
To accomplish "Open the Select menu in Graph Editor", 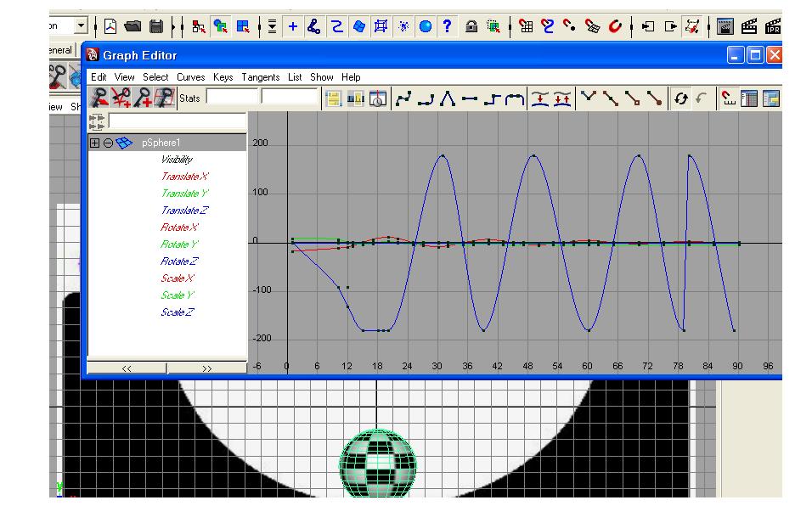I will pos(155,77).
